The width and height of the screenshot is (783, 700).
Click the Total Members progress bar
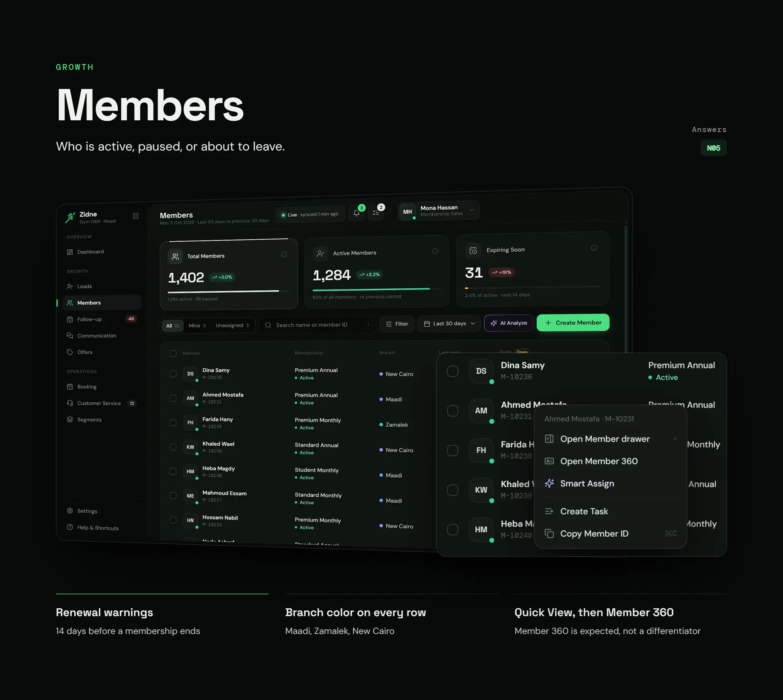[x=229, y=291]
